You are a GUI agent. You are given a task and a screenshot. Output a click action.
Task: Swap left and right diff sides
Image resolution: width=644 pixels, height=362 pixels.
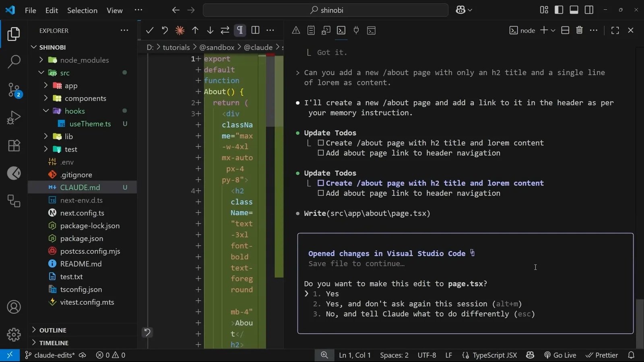pyautogui.click(x=225, y=30)
